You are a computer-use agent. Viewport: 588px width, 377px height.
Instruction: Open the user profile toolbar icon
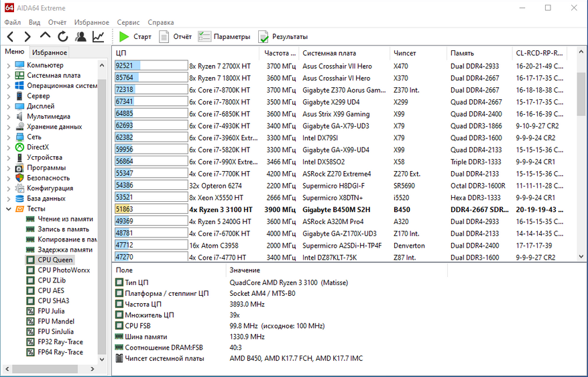click(x=80, y=36)
